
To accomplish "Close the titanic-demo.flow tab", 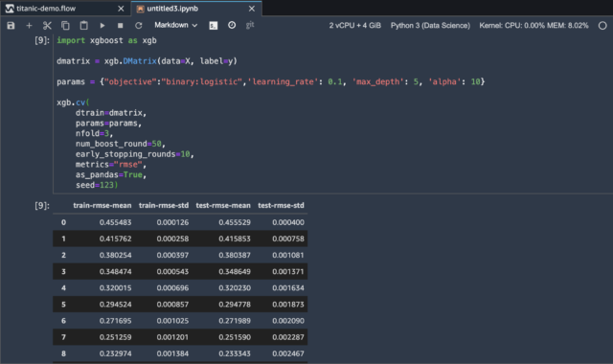I will (121, 9).
